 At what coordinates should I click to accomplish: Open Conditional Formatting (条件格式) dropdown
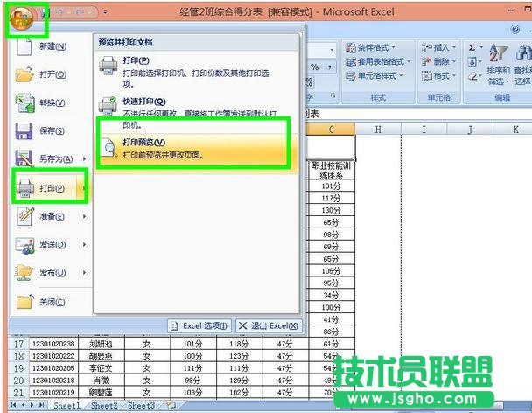click(374, 47)
